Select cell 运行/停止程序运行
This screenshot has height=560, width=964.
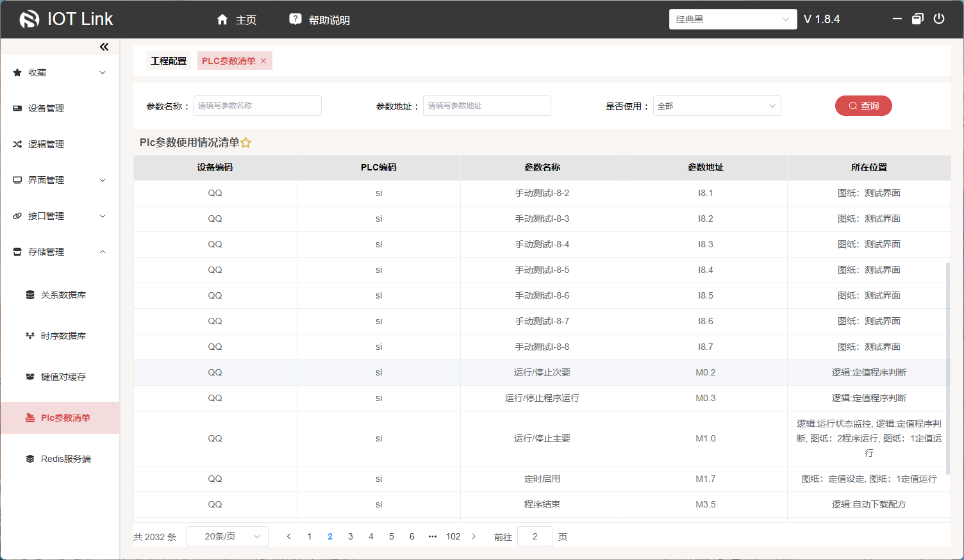(542, 398)
